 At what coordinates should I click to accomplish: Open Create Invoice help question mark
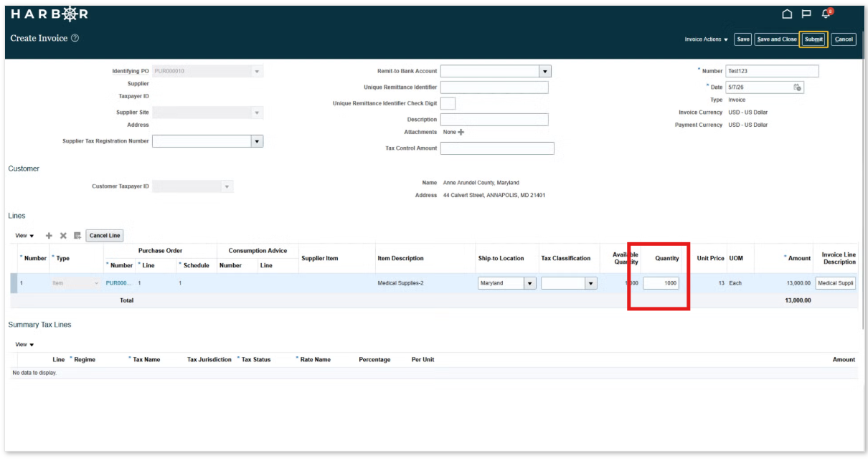(75, 38)
